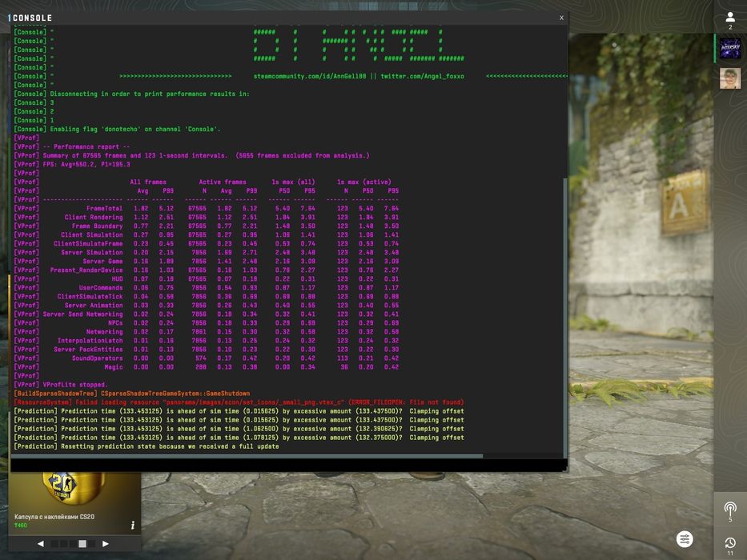Select the last carousel page square
Screen dimensions: 747x560
pyautogui.click(x=91, y=543)
